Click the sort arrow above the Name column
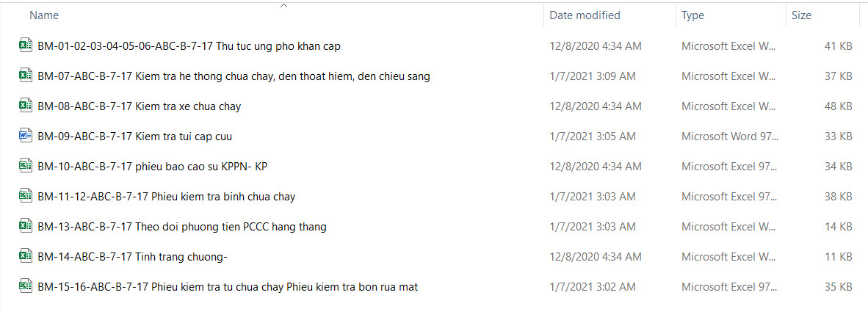The image size is (868, 309). click(x=283, y=6)
